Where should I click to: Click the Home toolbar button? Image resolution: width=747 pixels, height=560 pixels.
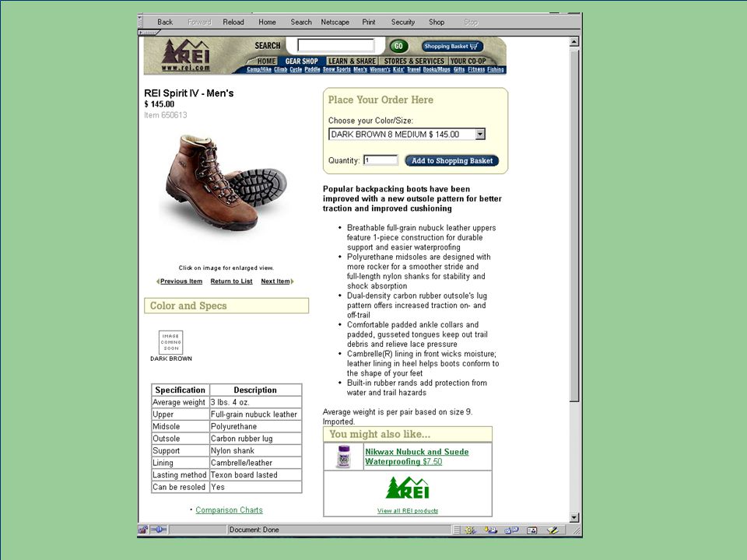click(267, 22)
